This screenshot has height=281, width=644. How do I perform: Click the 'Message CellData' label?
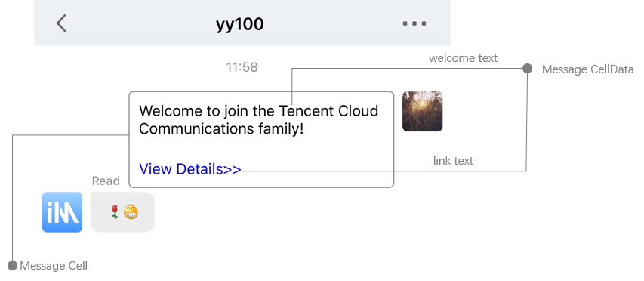[587, 69]
